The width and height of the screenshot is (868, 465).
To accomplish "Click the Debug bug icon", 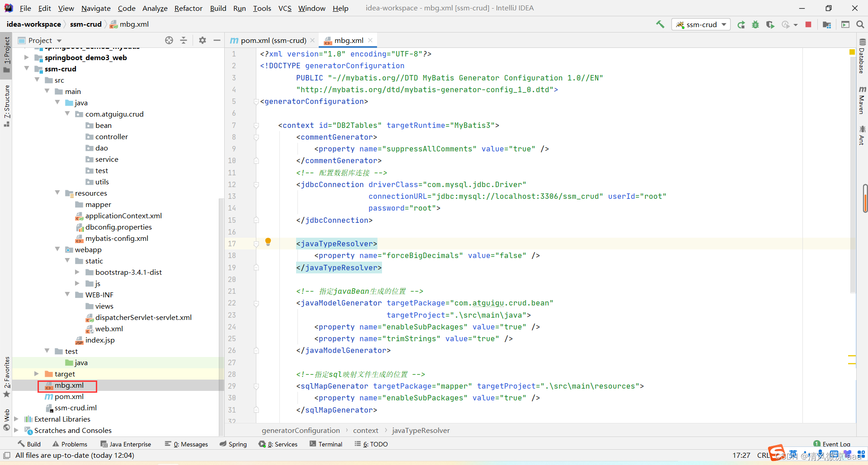I will pos(755,24).
